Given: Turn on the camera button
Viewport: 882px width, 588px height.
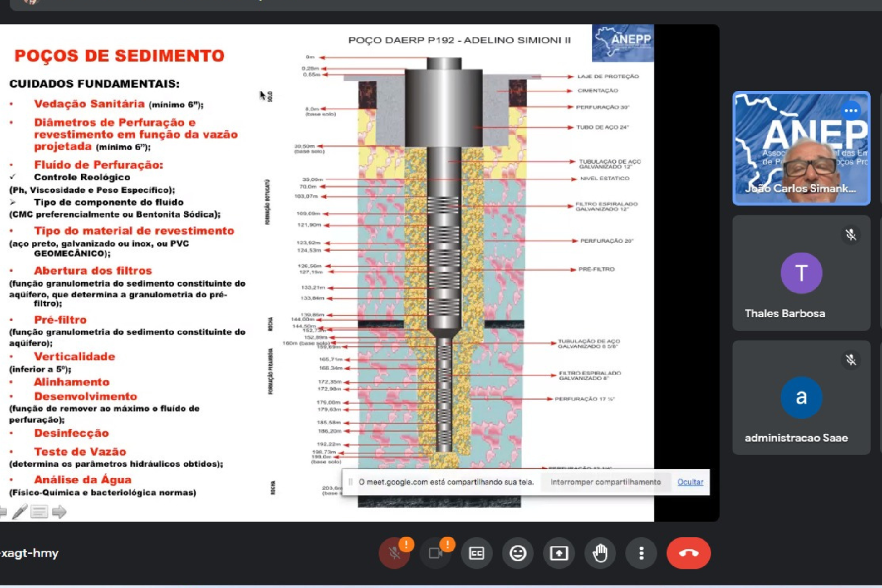Looking at the screenshot, I should coord(436,553).
